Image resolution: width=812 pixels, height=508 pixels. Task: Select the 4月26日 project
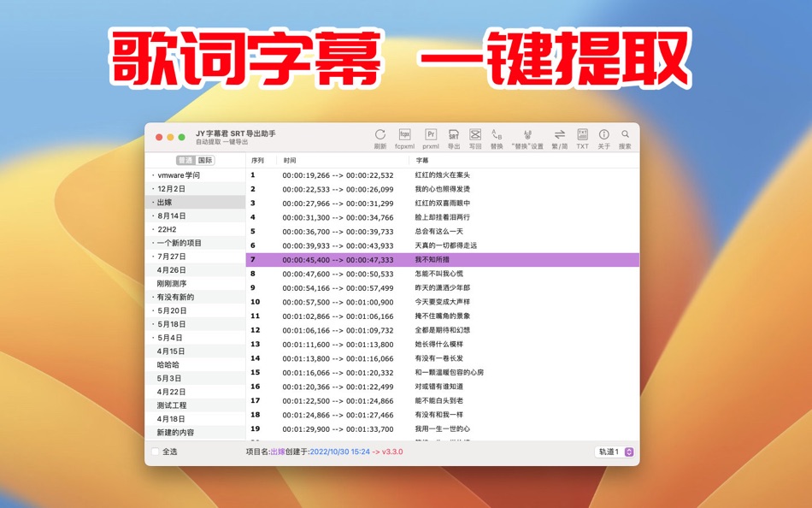click(x=195, y=270)
